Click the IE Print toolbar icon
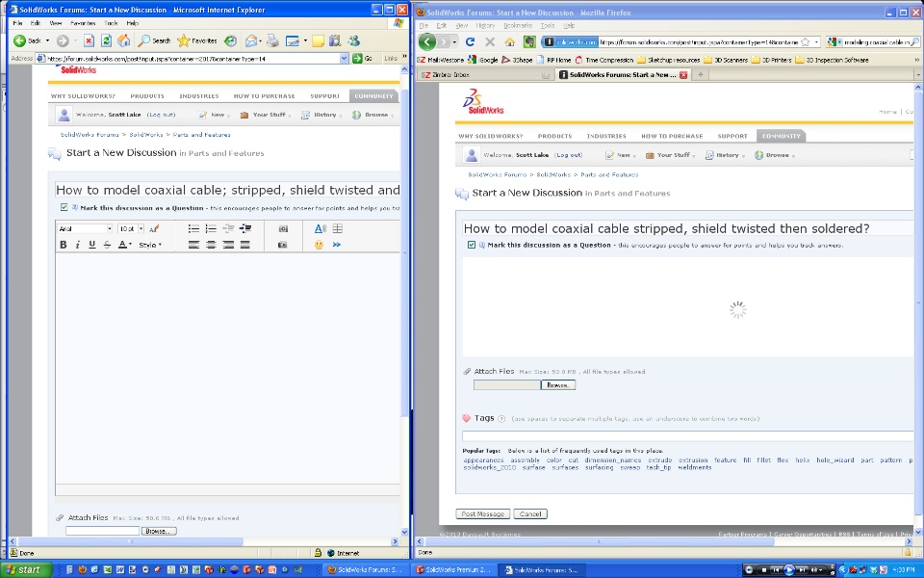This screenshot has height=578, width=924. 272,40
